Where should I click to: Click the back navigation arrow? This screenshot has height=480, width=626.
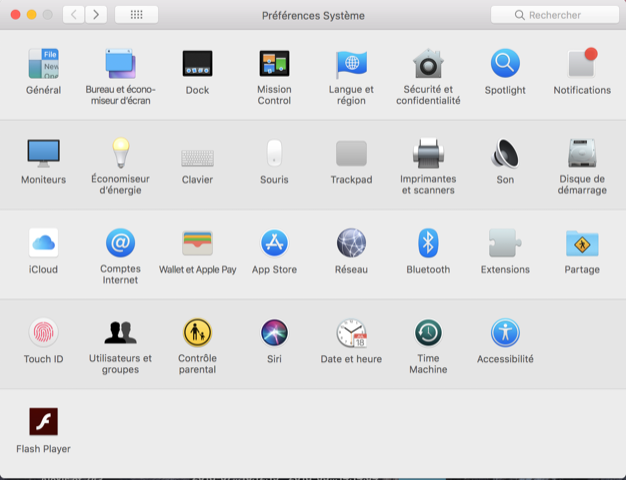73,15
